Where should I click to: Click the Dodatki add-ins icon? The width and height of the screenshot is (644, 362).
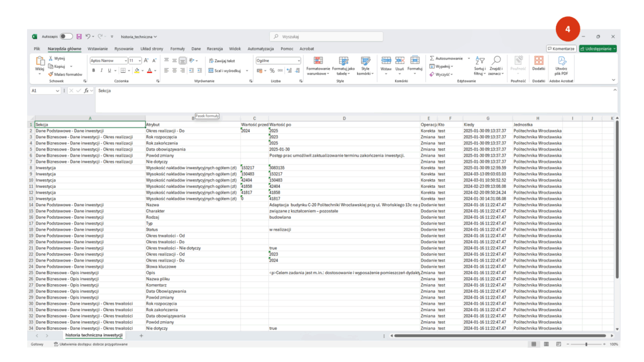click(x=538, y=61)
